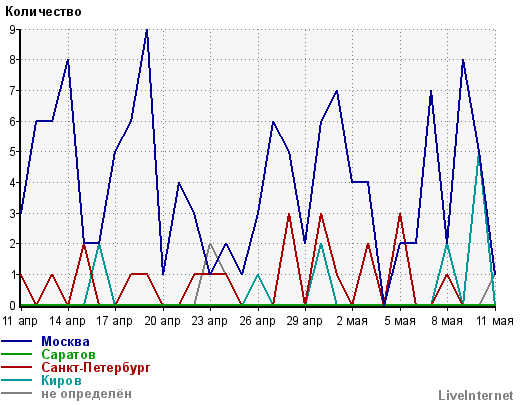This screenshot has height=405, width=520.
Task: Click the Киров peak near 10 мая
Action: click(479, 157)
